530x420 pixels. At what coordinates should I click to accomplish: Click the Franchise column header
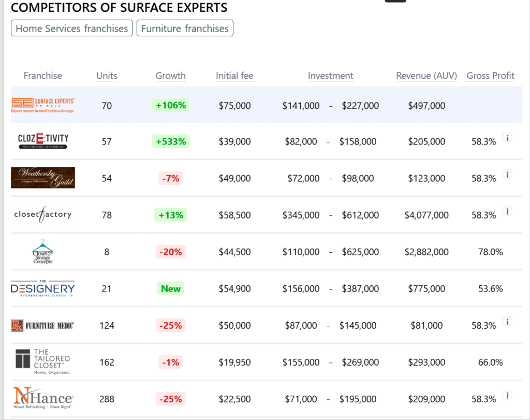click(x=43, y=76)
